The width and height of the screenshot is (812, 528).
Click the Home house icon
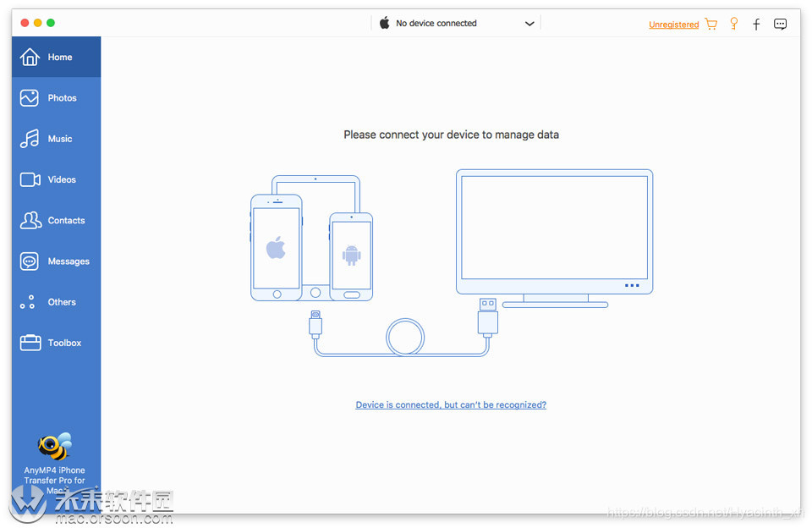coord(30,57)
